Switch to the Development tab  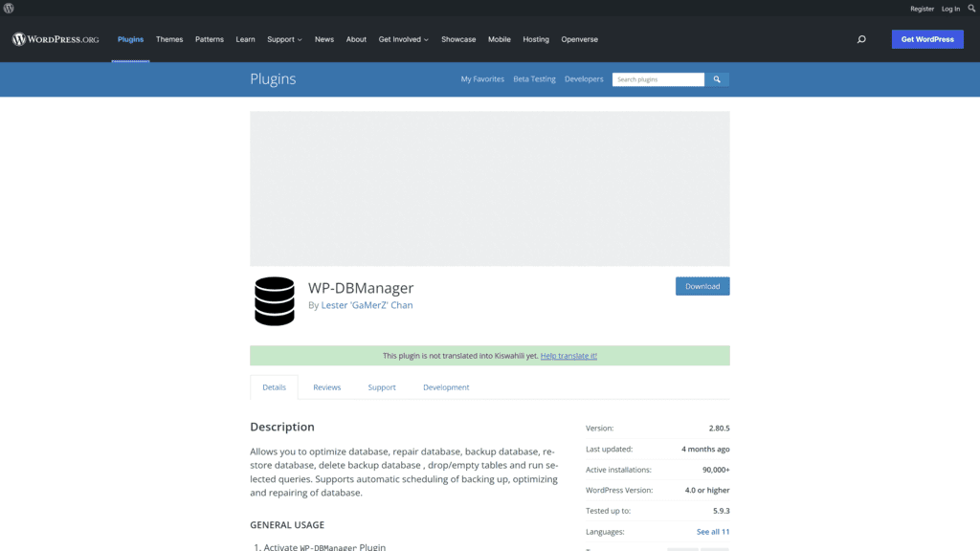click(x=446, y=387)
